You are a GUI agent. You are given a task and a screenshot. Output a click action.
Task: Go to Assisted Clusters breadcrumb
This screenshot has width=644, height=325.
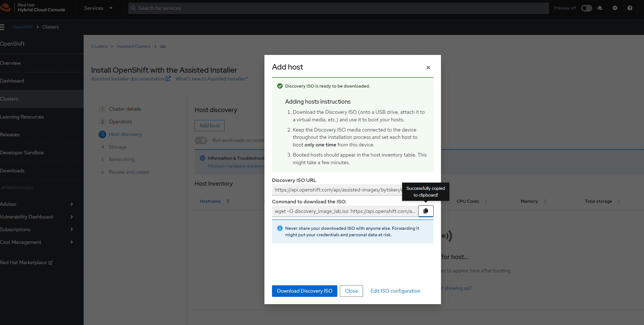pos(134,46)
